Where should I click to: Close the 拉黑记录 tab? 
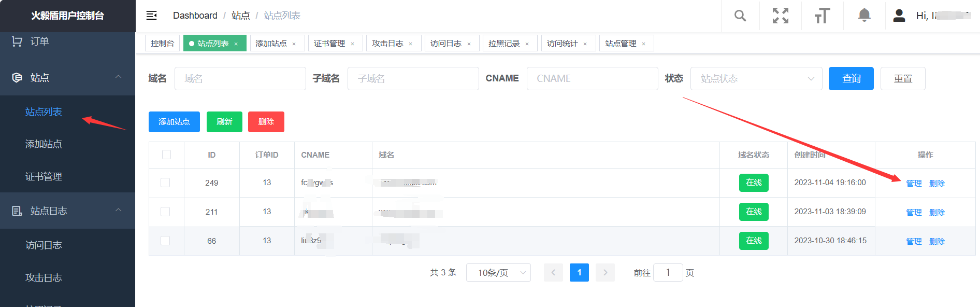coord(527,44)
